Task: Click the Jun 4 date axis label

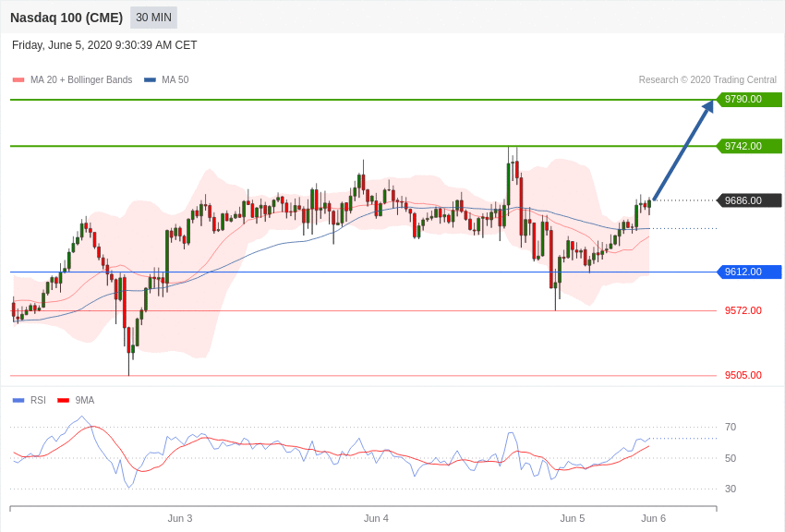Action: coord(376,518)
